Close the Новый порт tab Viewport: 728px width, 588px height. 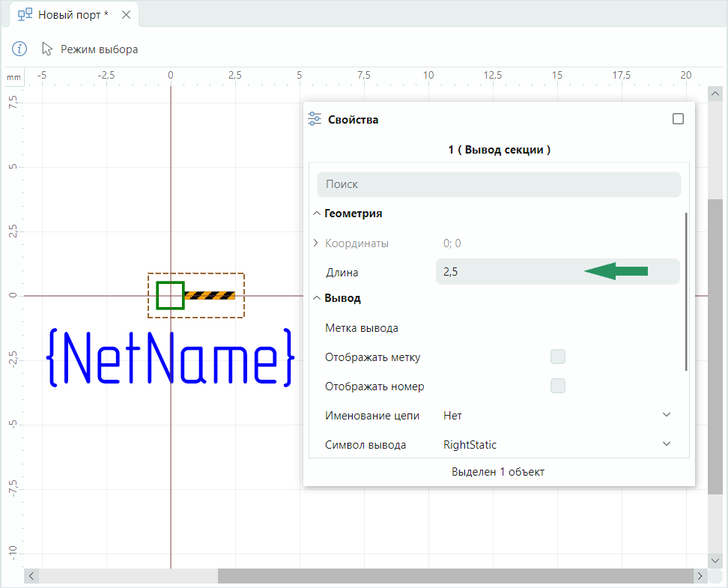tap(124, 14)
